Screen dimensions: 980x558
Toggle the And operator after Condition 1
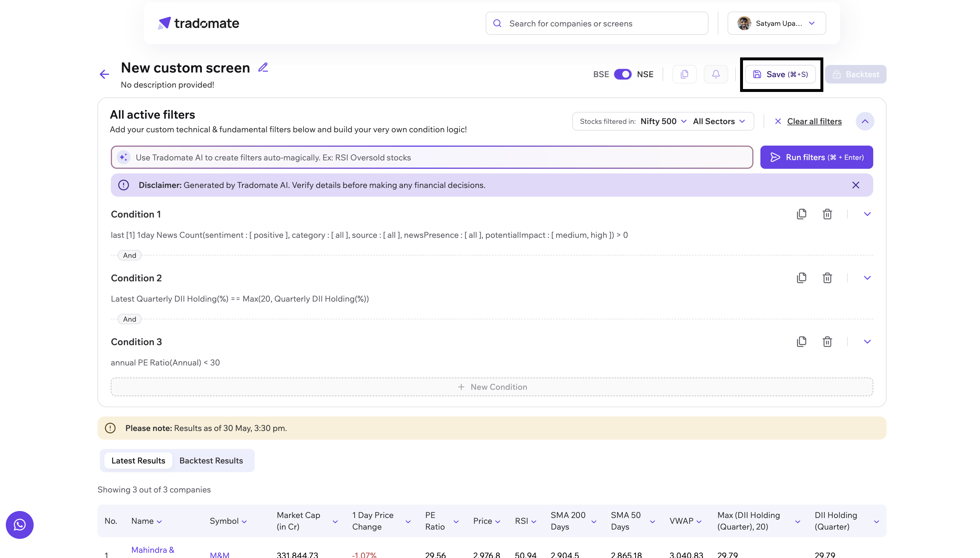(x=130, y=255)
